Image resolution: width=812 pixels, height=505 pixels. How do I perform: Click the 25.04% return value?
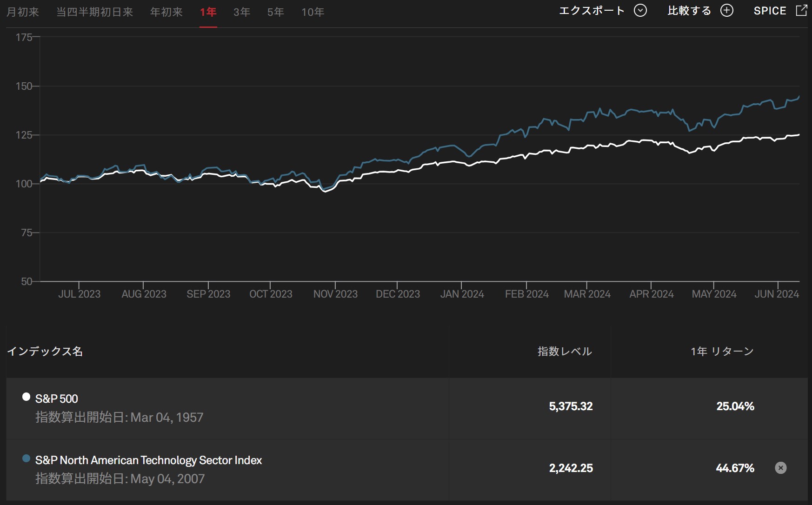735,406
